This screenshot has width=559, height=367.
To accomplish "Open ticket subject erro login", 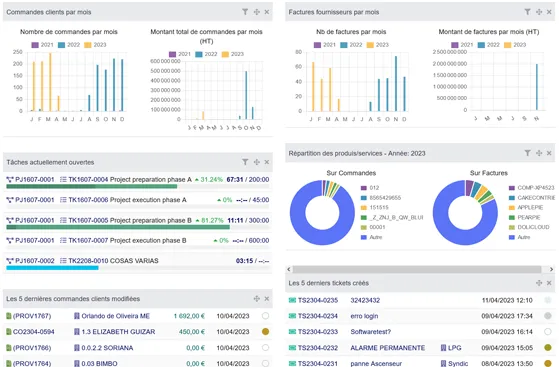I will (x=364, y=316).
